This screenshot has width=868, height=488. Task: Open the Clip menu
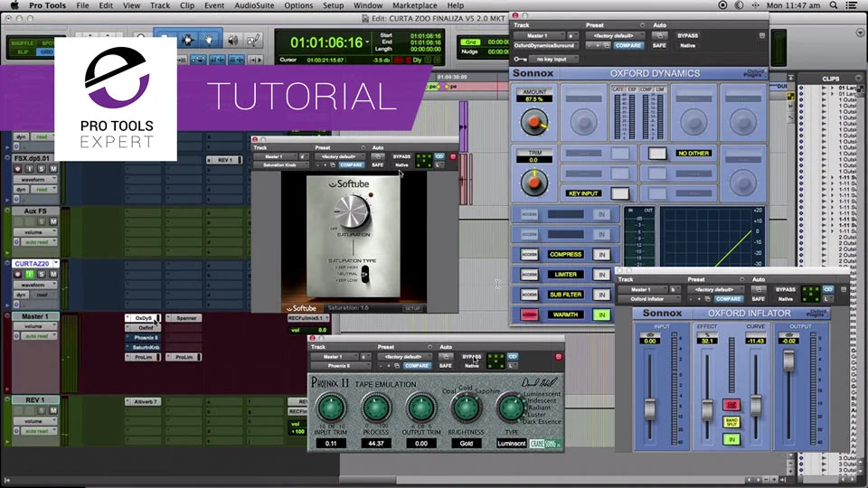(187, 5)
